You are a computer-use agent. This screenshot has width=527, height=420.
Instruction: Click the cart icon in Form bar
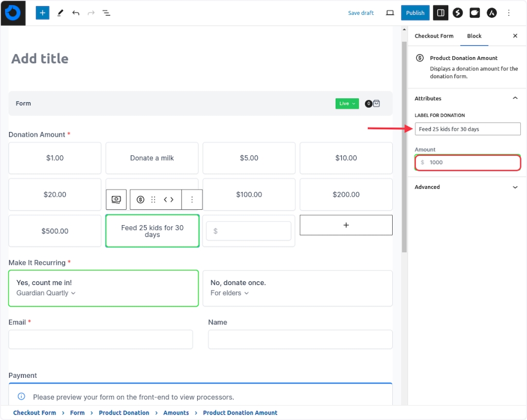pos(377,103)
